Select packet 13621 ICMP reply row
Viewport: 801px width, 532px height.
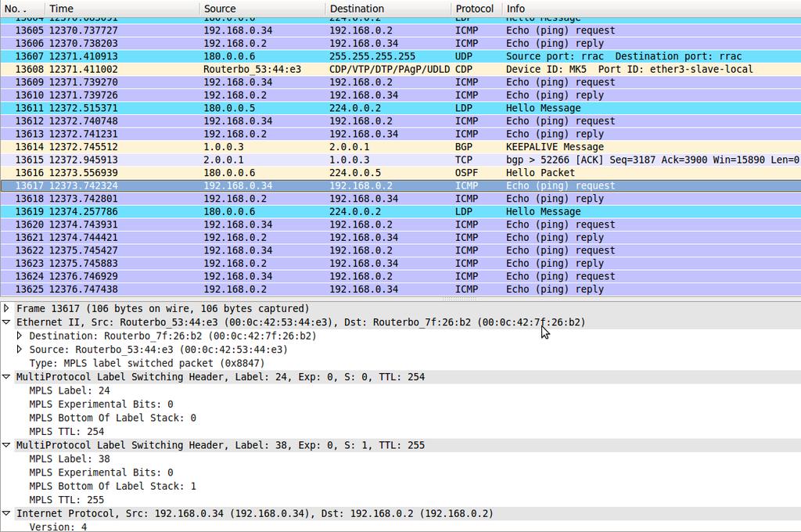(x=400, y=237)
